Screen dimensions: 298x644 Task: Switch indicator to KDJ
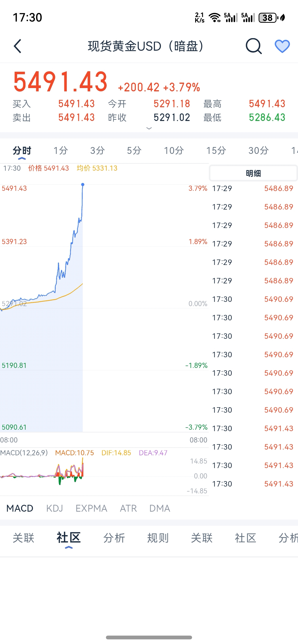tap(54, 508)
